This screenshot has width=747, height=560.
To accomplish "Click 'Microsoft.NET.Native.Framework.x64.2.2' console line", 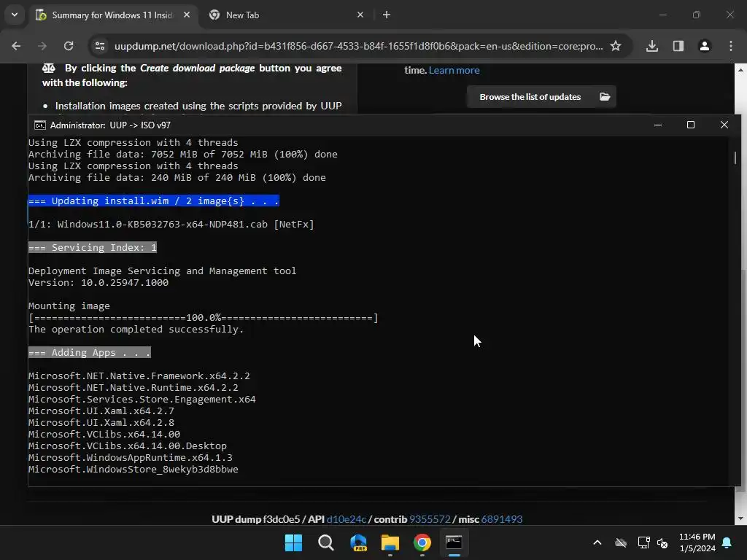I will tap(139, 376).
